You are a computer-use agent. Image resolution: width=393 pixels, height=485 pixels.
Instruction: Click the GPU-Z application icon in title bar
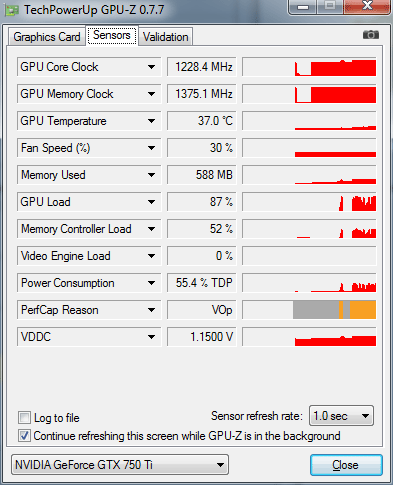[x=11, y=10]
